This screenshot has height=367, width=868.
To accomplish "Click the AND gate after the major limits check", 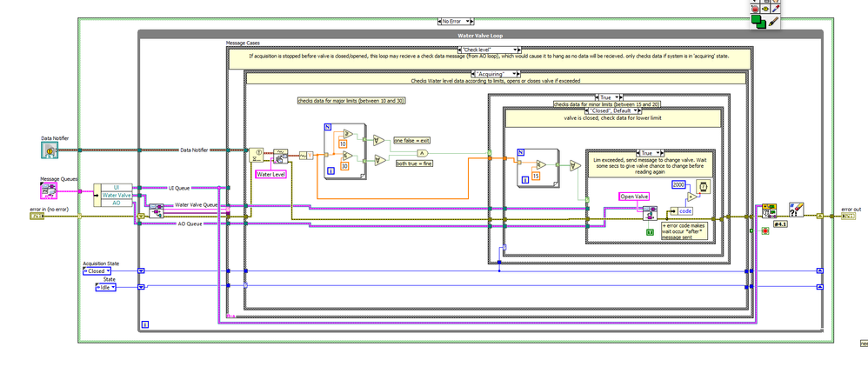I will [x=422, y=153].
